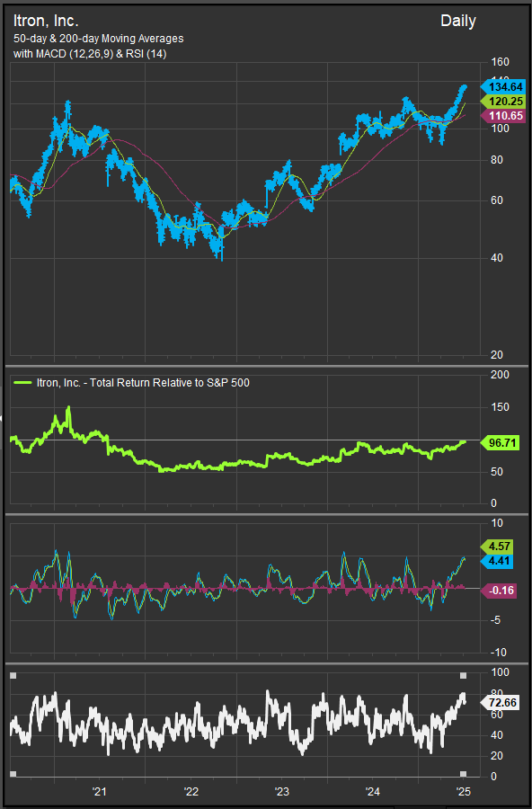
Task: Click the green legend line swatch
Action: pos(22,383)
